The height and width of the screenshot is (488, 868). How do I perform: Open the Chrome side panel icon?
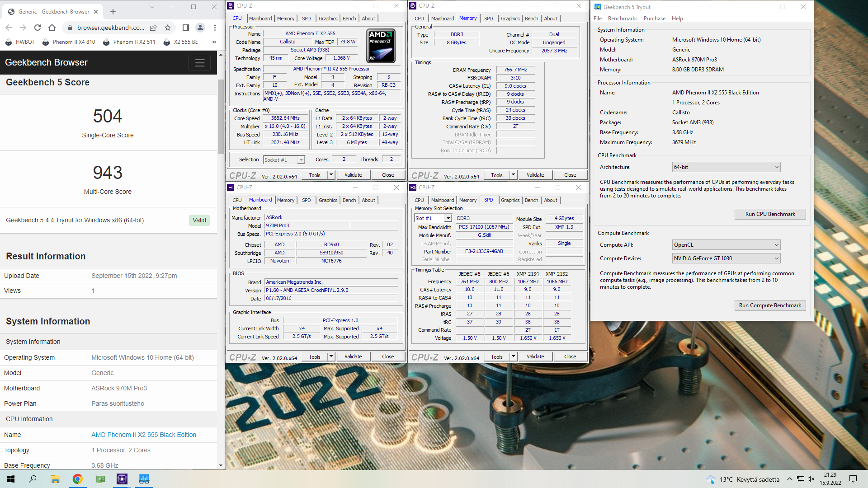point(185,28)
